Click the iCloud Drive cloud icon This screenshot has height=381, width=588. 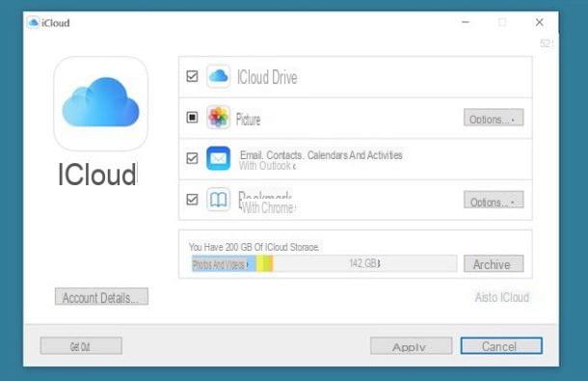click(218, 76)
